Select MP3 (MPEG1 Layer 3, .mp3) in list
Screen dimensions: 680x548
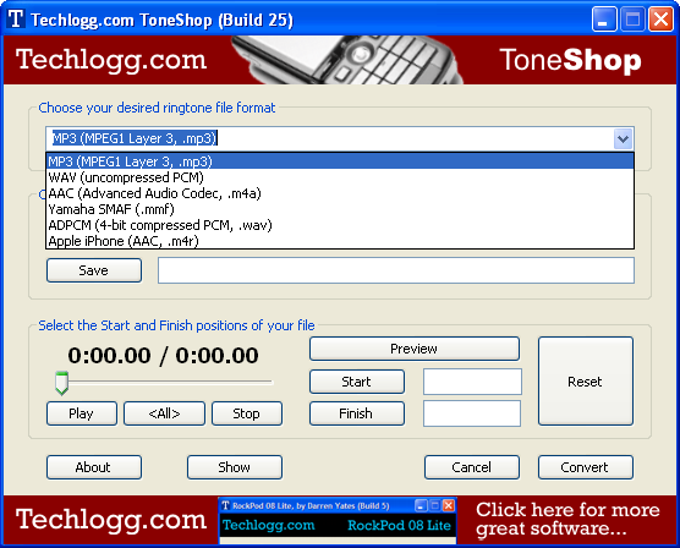tap(340, 161)
